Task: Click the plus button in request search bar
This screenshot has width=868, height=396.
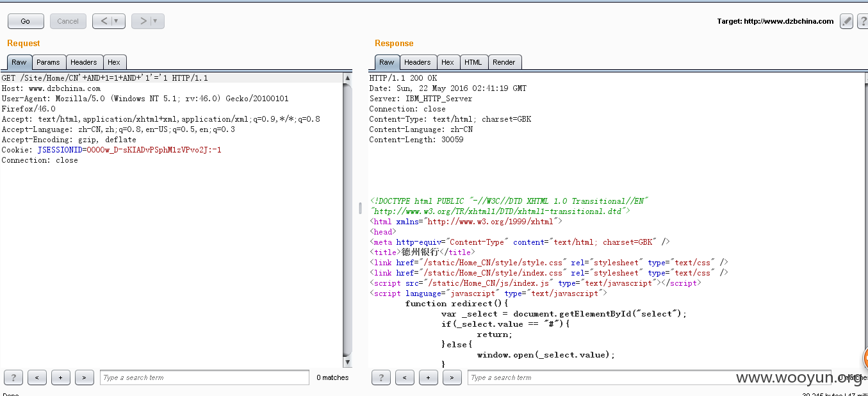Action: (61, 377)
